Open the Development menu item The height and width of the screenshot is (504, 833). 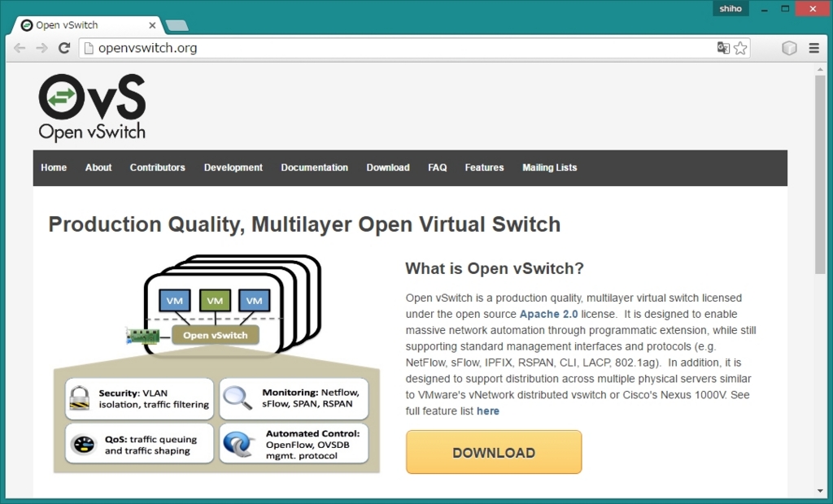click(x=233, y=167)
